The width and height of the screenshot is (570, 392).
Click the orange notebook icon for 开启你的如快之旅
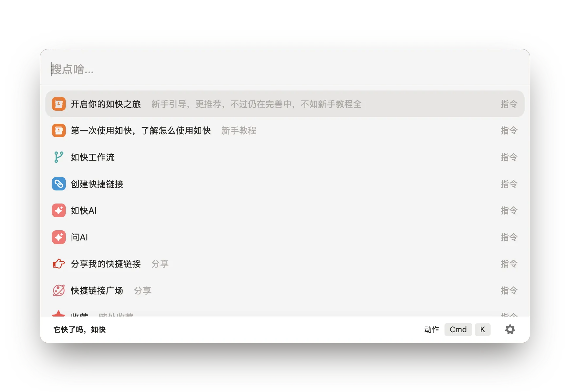click(59, 104)
